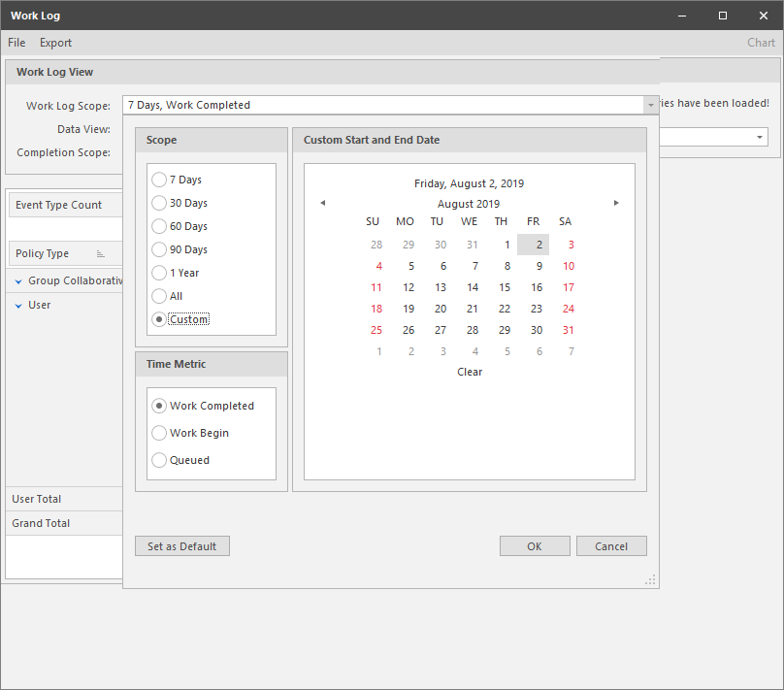Select the 7 Days scope option
This screenshot has height=690, width=784.
coord(159,180)
